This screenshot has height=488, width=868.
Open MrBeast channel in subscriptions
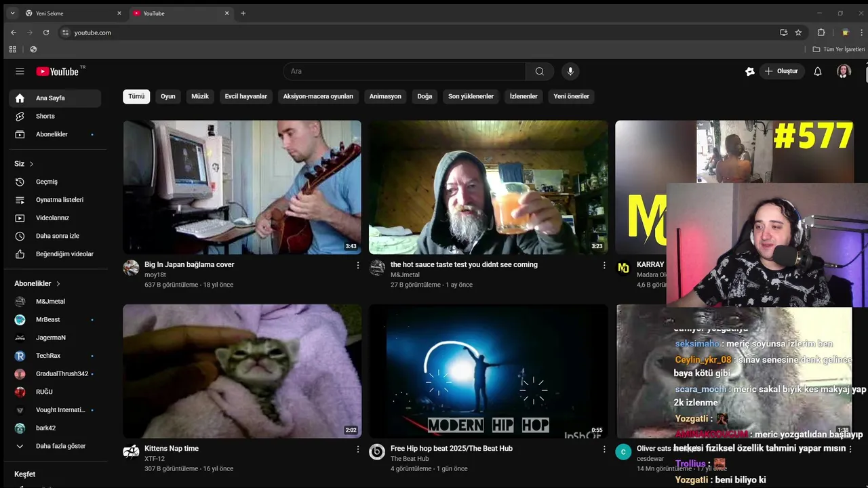(x=55, y=319)
